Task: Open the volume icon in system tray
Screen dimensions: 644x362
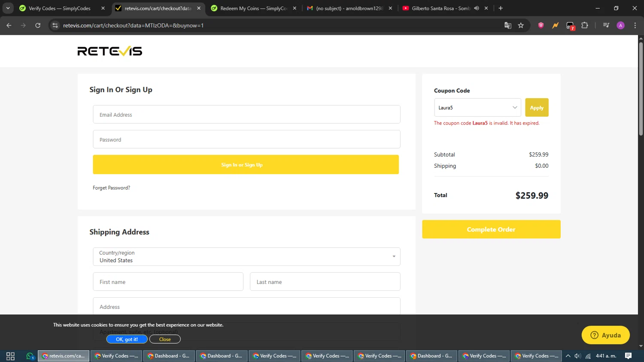Action: (x=577, y=356)
